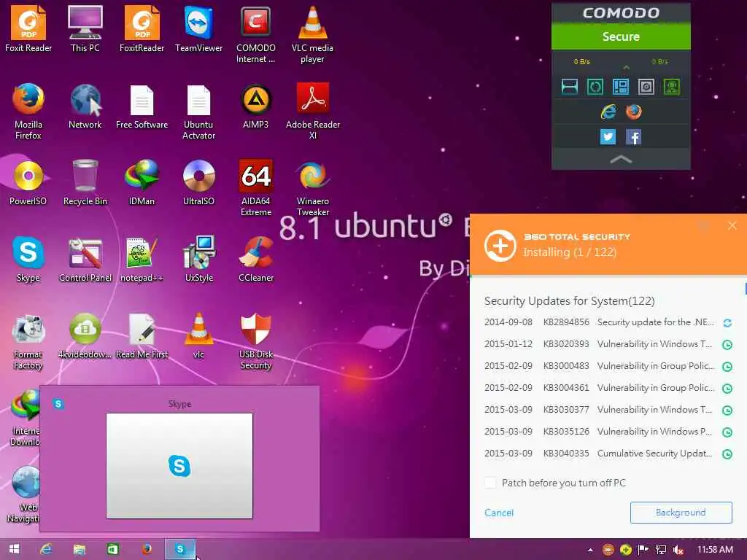747x560 pixels.
Task: Open the Foxit Reader desktop icon
Action: pos(28,28)
